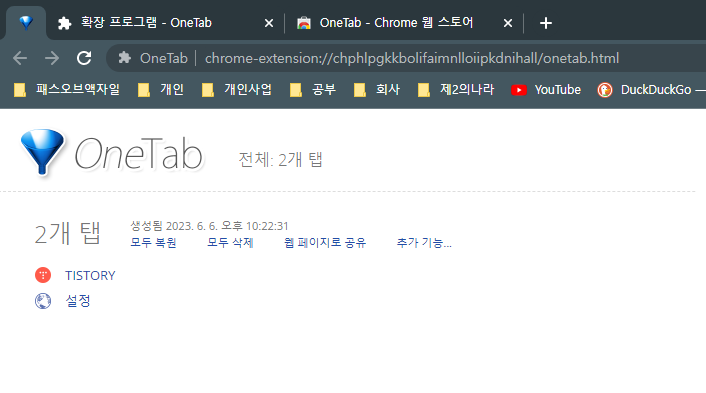The image size is (706, 393).
Task: Click the 2개 탭 group title
Action: pos(68,233)
